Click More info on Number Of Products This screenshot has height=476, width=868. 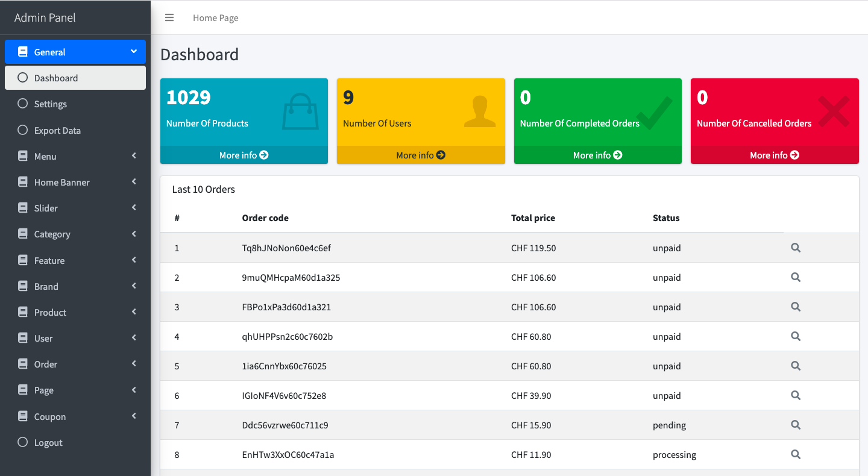tap(244, 155)
